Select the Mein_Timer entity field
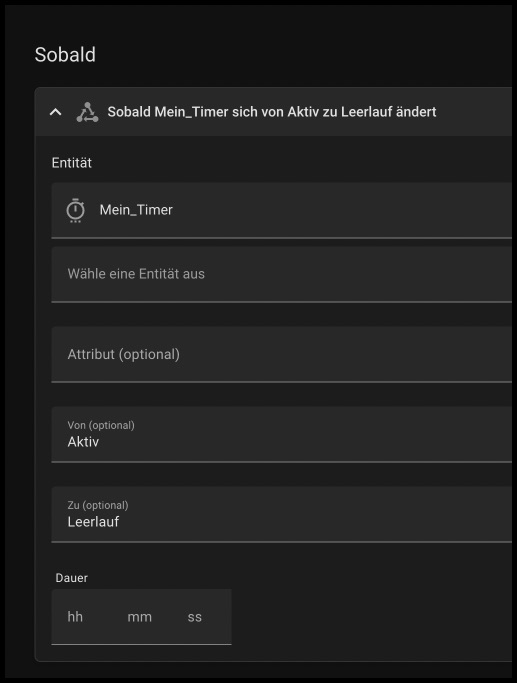 281,210
